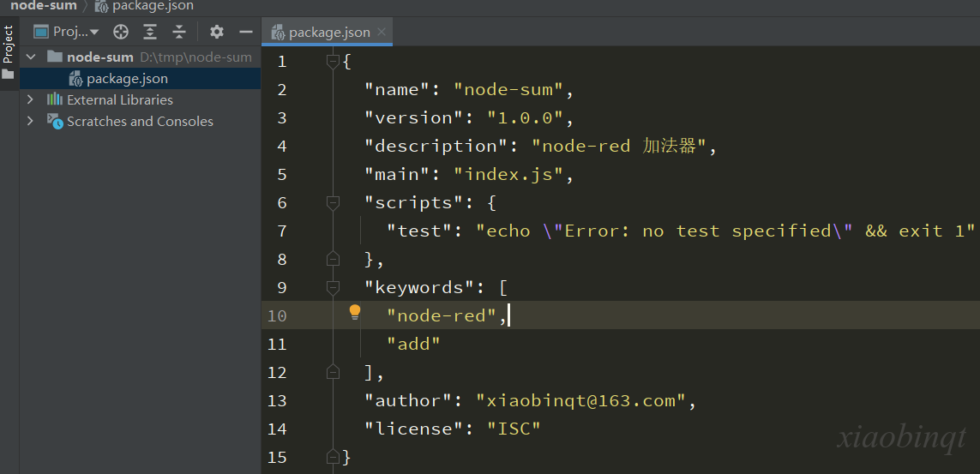Expand the External Libraries node
This screenshot has width=980, height=474.
tap(30, 99)
